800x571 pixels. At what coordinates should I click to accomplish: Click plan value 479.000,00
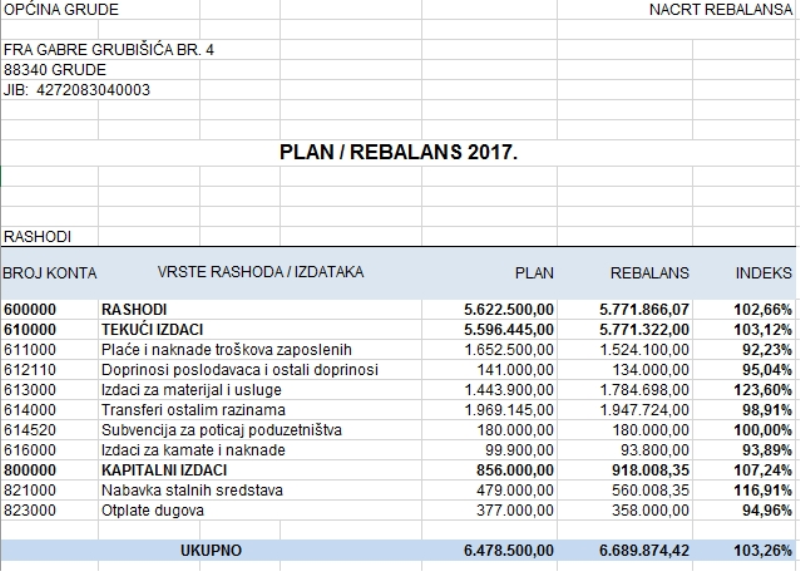[x=515, y=490]
